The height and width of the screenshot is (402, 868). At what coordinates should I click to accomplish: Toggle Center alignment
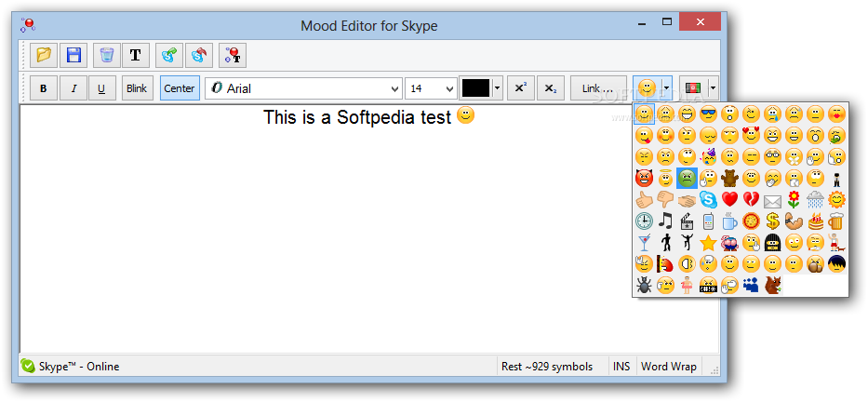point(180,88)
